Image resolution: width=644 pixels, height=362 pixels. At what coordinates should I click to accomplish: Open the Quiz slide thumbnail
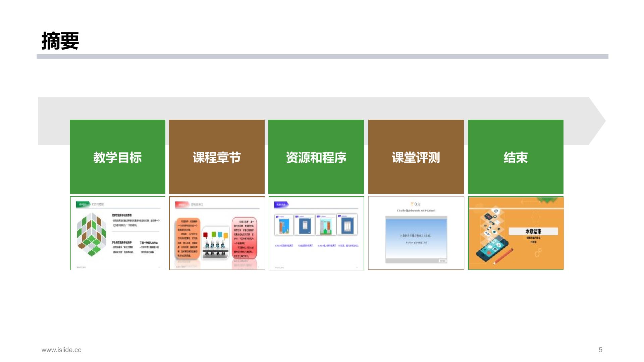click(x=416, y=233)
